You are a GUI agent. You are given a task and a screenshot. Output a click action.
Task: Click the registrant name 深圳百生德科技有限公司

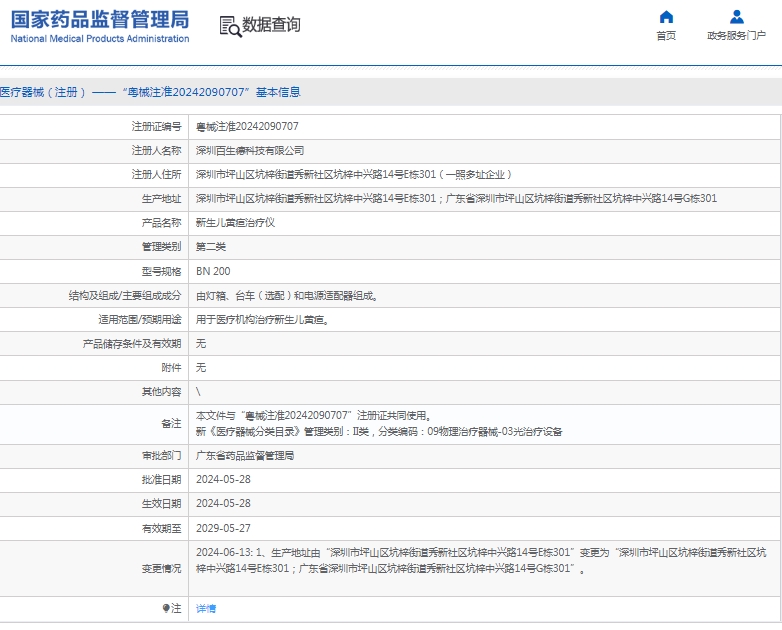pos(250,151)
